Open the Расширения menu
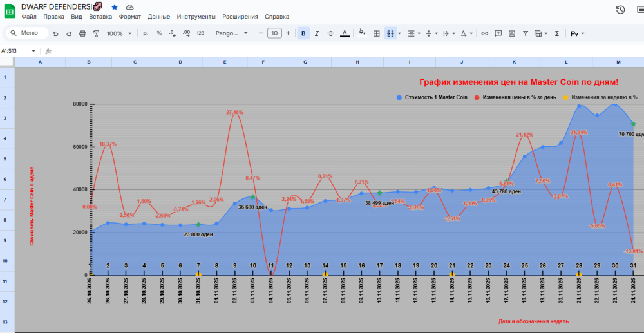 coord(240,17)
